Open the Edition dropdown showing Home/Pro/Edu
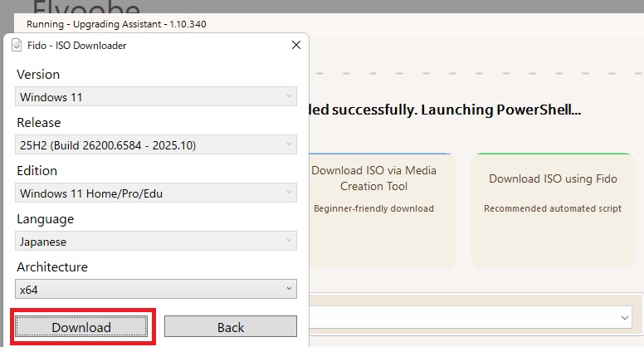This screenshot has height=347, width=644. point(156,193)
